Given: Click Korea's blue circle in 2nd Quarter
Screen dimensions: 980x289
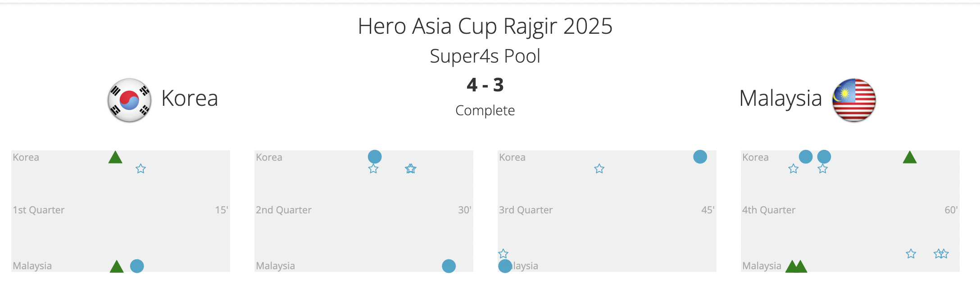Looking at the screenshot, I should [375, 157].
